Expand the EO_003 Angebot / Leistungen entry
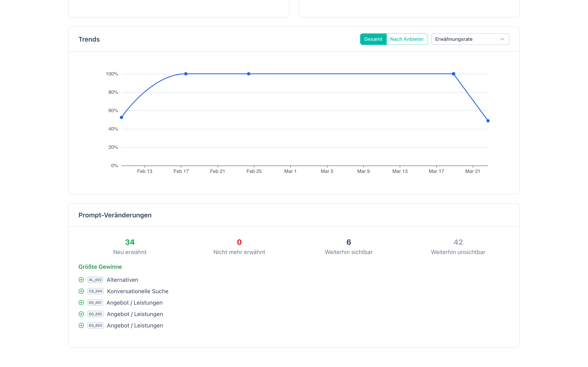The height and width of the screenshot is (367, 588). point(81,325)
